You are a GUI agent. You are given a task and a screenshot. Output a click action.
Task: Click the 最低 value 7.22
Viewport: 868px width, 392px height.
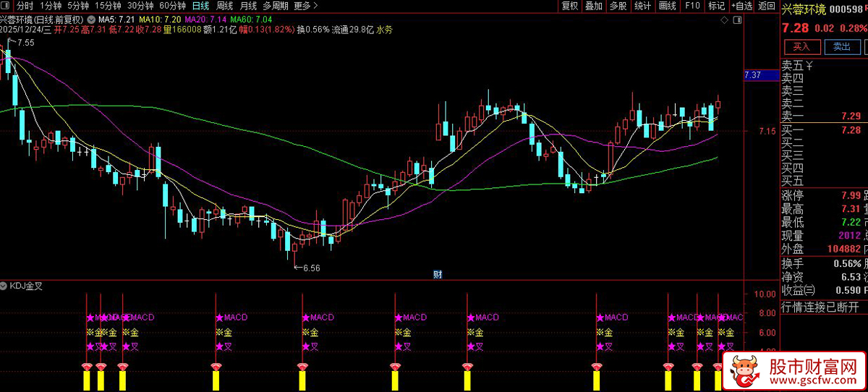(851, 222)
